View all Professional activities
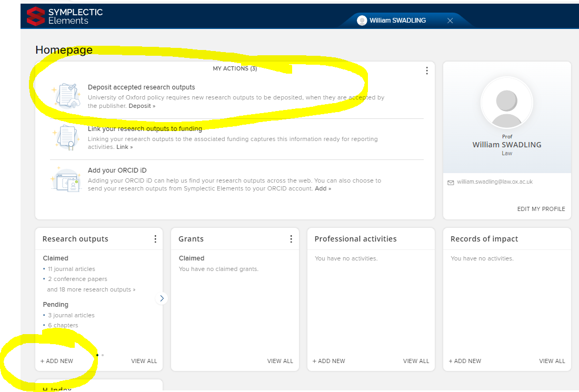579x392 pixels. (416, 361)
